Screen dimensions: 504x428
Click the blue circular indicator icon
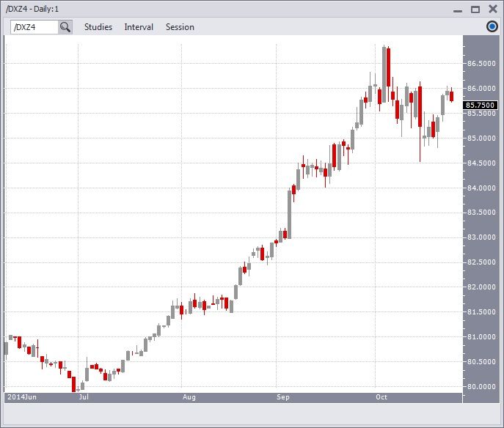click(492, 26)
